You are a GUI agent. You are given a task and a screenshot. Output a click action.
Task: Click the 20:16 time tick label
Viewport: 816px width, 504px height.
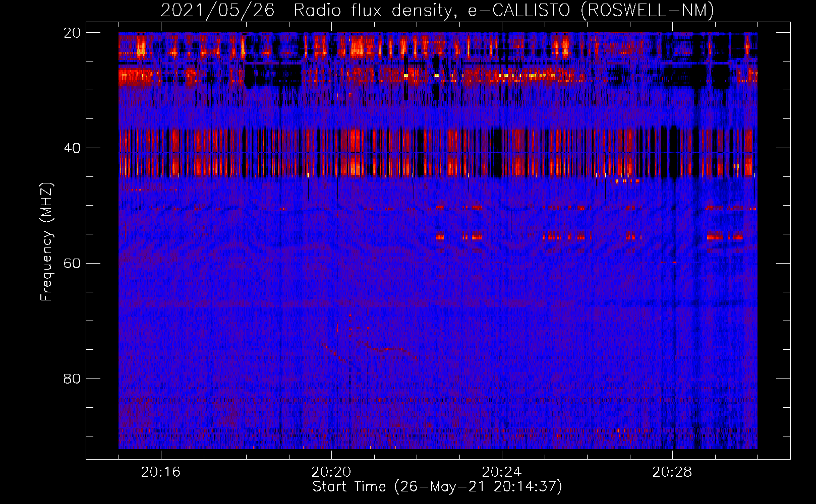point(161,472)
